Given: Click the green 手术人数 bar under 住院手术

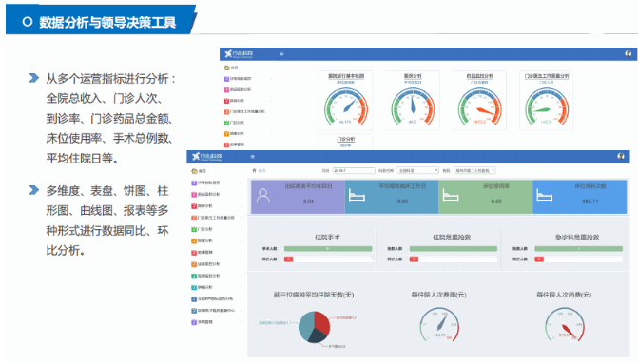Looking at the screenshot, I should [328, 248].
